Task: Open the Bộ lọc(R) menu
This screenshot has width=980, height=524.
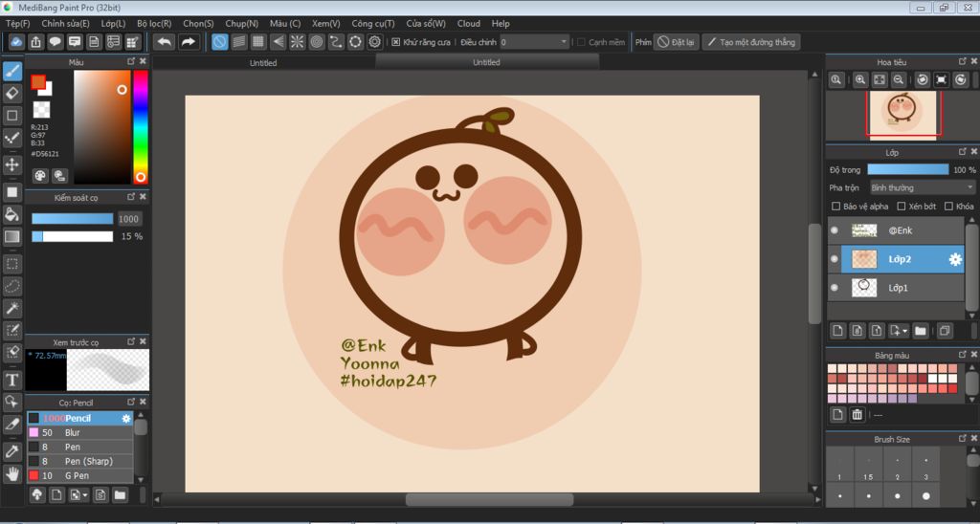Action: point(154,24)
